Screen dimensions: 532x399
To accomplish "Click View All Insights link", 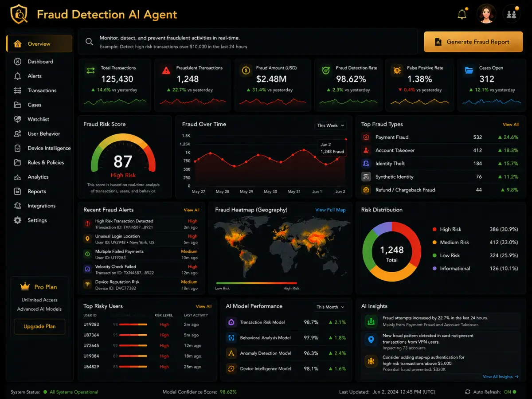I will pos(501,377).
